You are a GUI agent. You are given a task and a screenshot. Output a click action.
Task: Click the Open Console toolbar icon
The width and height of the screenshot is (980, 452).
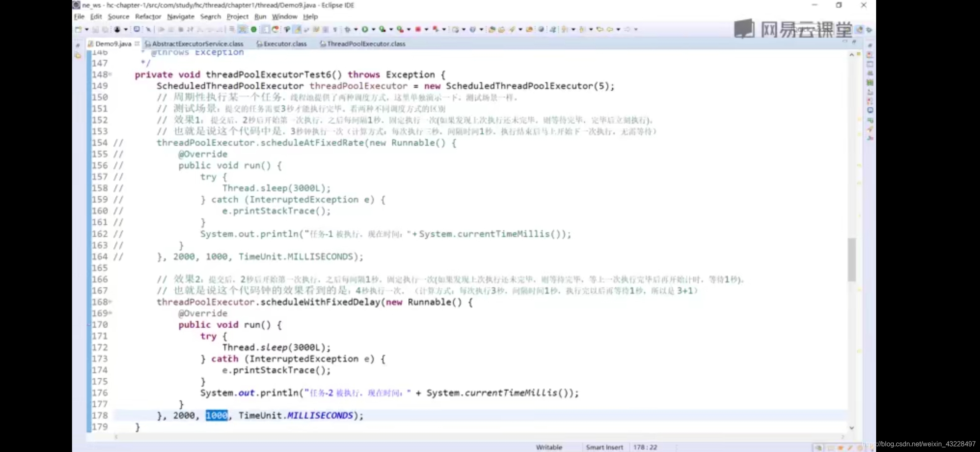click(137, 29)
